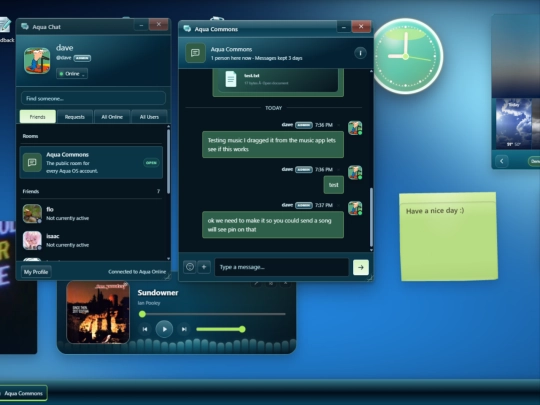Click the Aqua Commons title bar icon

tap(187, 29)
